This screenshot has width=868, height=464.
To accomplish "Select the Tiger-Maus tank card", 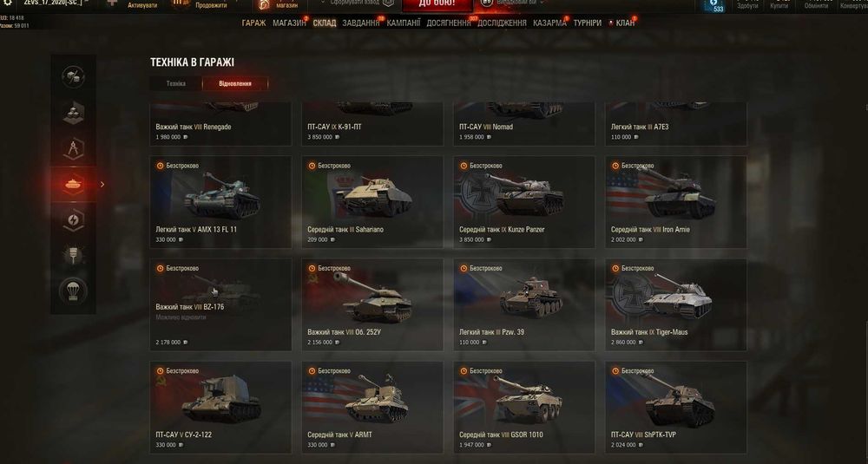I will point(676,304).
